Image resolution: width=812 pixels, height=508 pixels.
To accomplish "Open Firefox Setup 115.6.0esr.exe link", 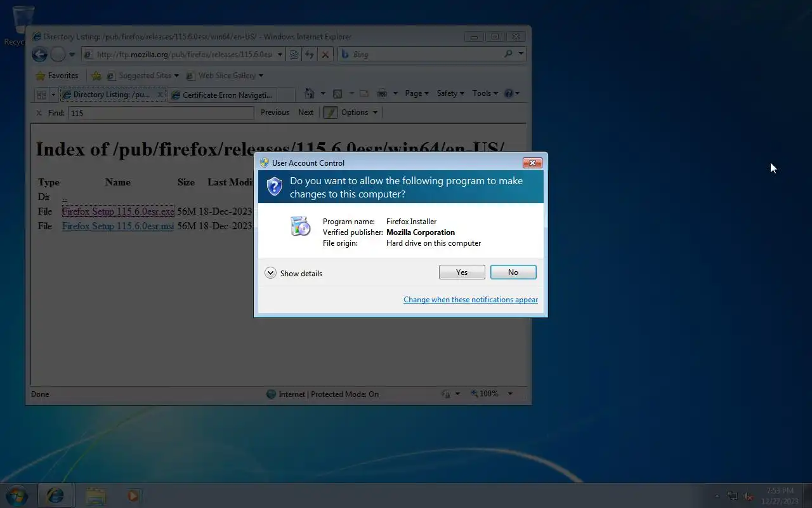I will (118, 211).
